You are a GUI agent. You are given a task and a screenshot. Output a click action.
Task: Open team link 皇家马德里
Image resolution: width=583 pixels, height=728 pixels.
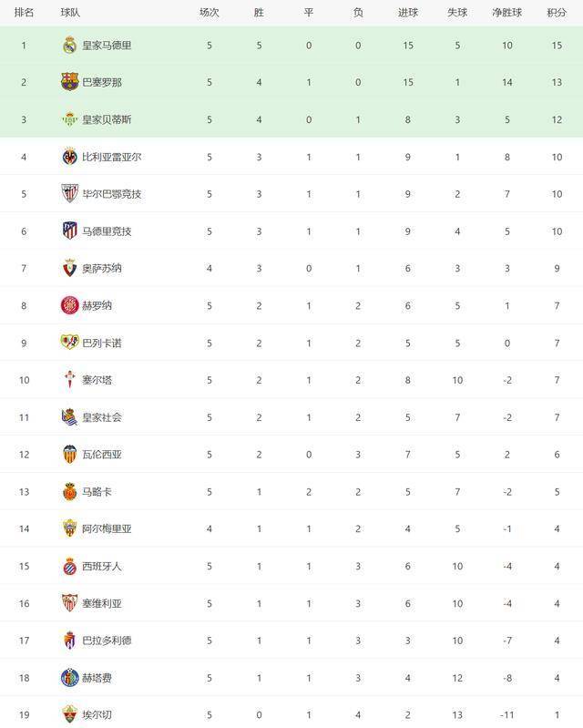point(107,45)
